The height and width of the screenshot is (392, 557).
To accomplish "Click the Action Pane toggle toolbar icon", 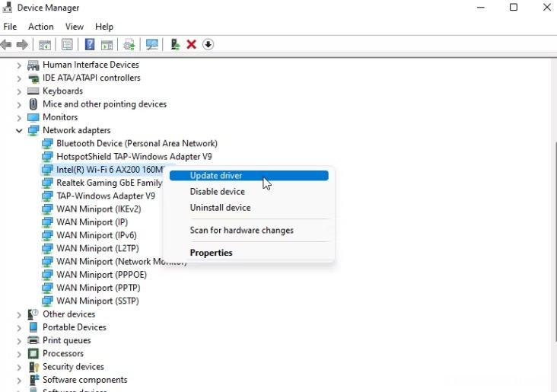I will point(107,45).
